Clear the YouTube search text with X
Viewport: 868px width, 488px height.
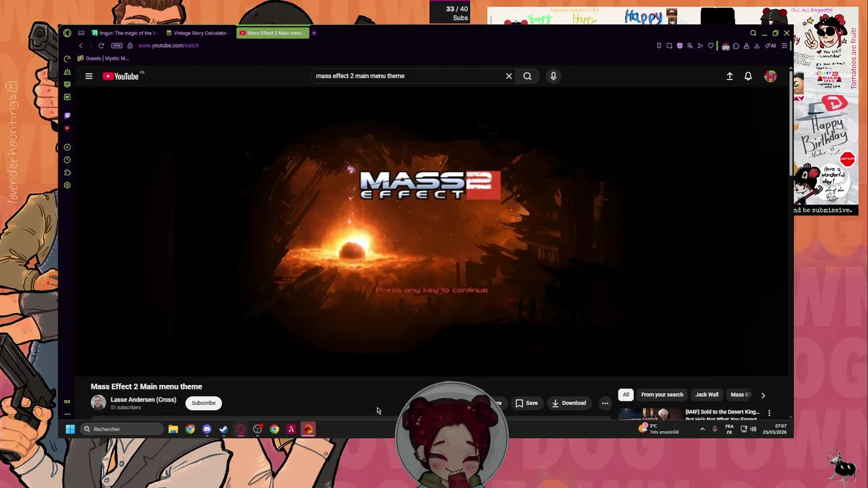509,76
